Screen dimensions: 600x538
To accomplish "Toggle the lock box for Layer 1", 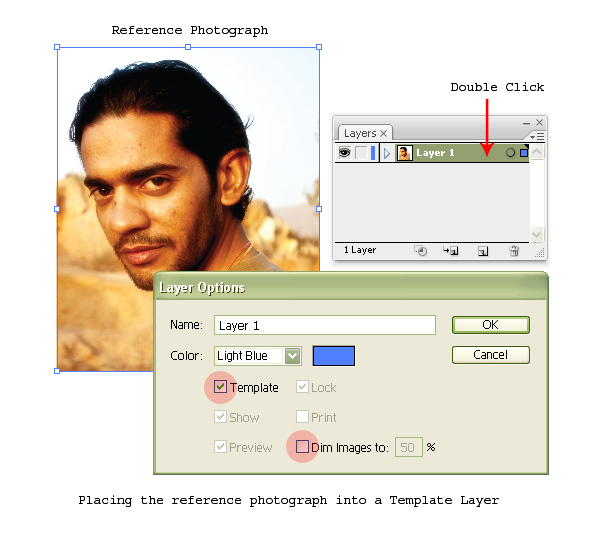I will tap(360, 153).
